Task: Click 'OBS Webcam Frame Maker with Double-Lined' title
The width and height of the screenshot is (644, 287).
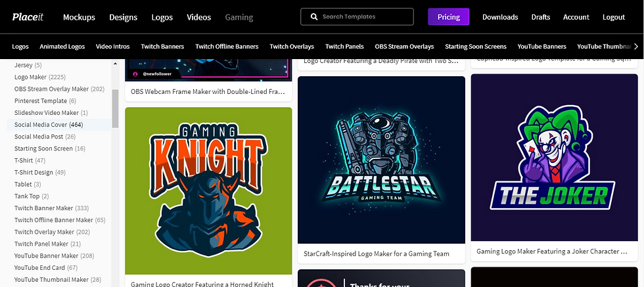Action: (208, 91)
